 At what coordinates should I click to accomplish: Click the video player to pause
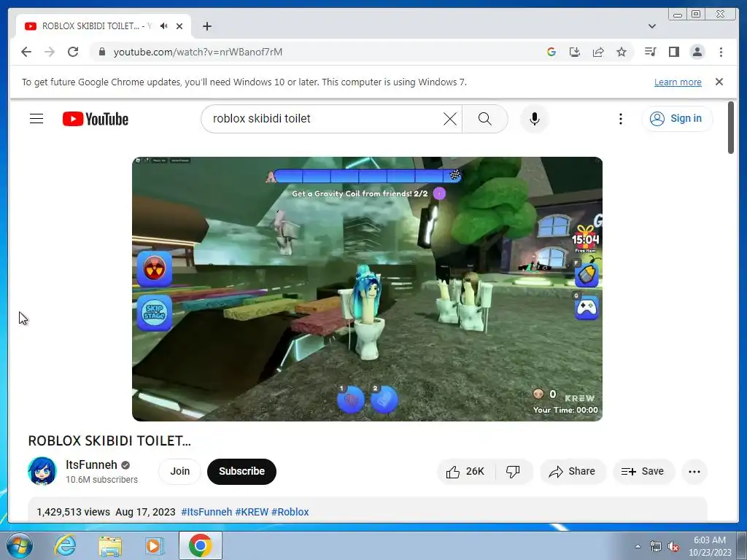367,289
